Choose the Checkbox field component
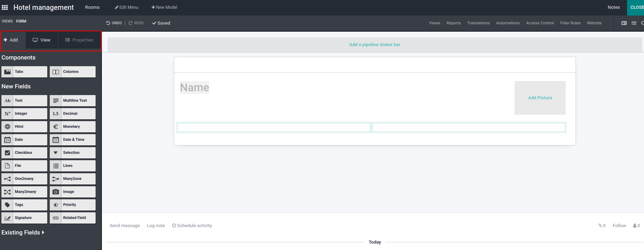This screenshot has height=250, width=644. [x=24, y=153]
